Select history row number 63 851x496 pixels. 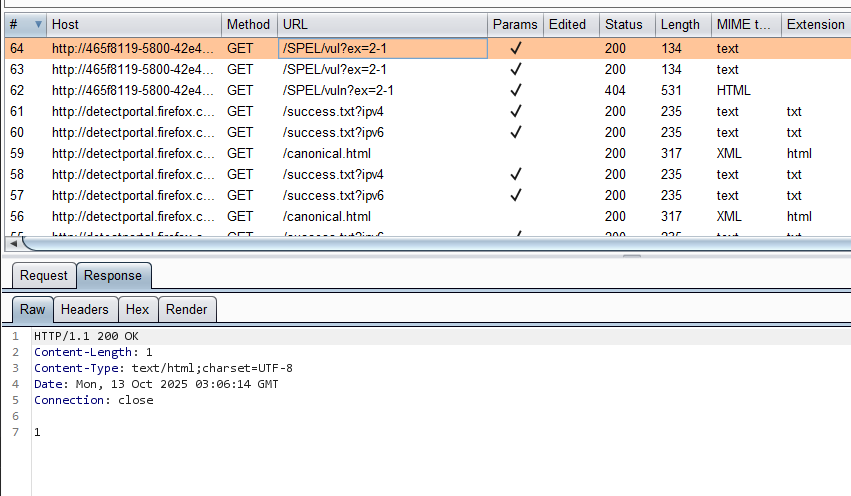click(x=428, y=69)
